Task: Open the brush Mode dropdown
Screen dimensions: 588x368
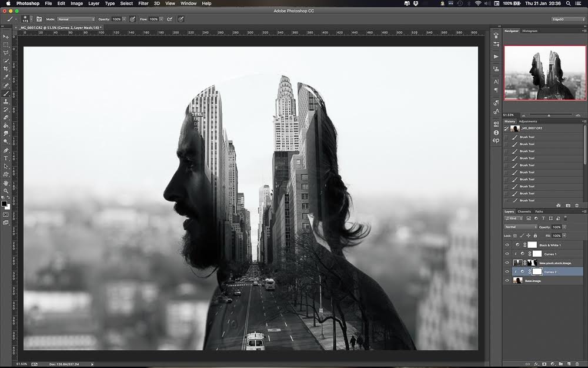Action: pyautogui.click(x=75, y=19)
